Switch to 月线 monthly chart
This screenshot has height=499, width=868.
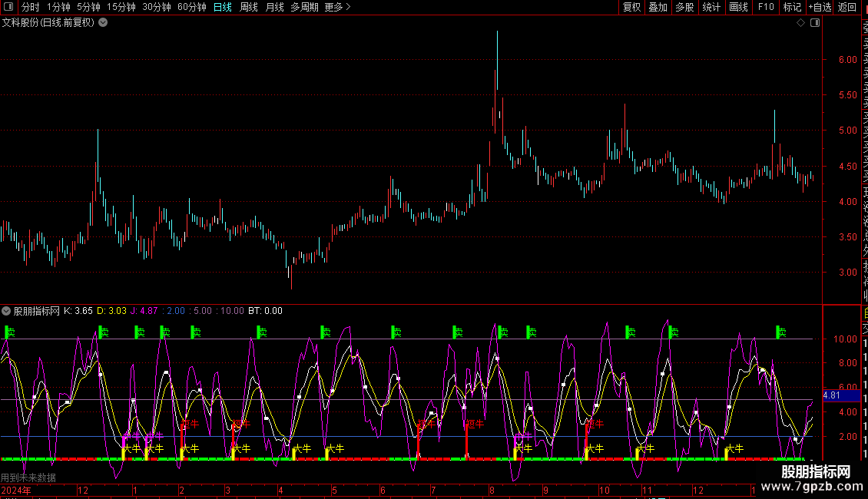(274, 7)
